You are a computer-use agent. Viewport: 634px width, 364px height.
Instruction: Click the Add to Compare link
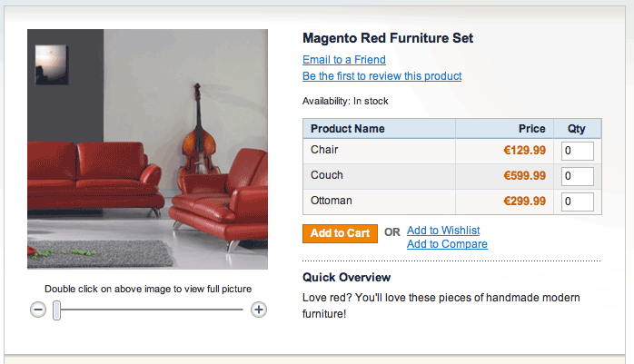click(447, 244)
